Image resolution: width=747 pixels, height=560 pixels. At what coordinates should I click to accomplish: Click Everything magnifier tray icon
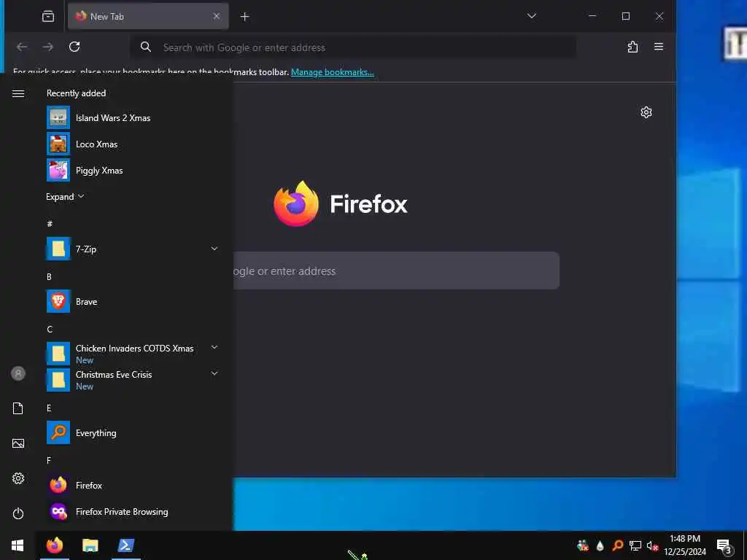pyautogui.click(x=618, y=545)
